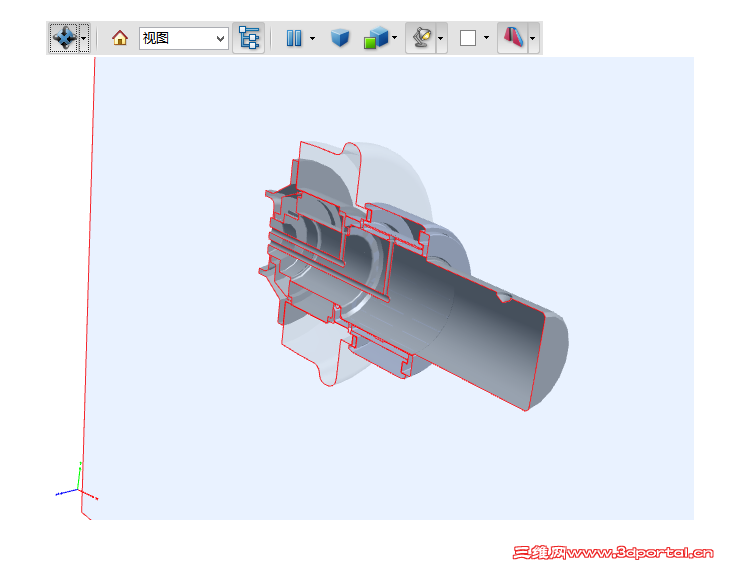Click the XYZ axis triad
This screenshot has width=733, height=566.
click(77, 481)
